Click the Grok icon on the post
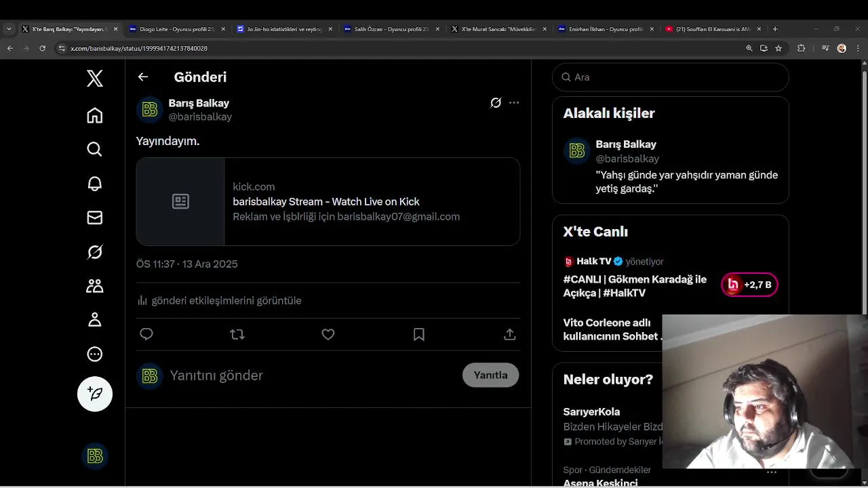 496,103
